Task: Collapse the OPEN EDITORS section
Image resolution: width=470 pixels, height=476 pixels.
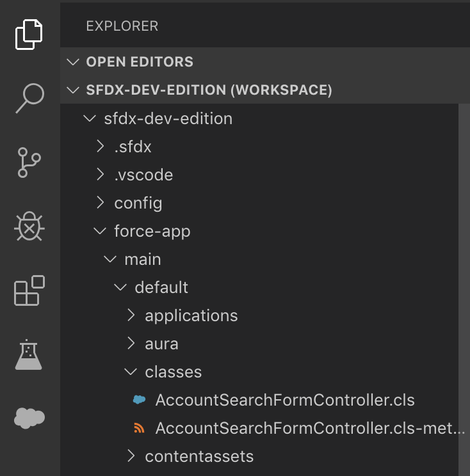Action: 73,62
